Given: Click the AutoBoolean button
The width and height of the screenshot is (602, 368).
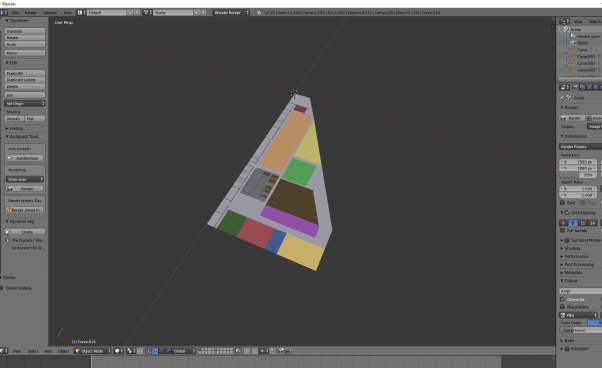Looking at the screenshot, I should point(25,158).
